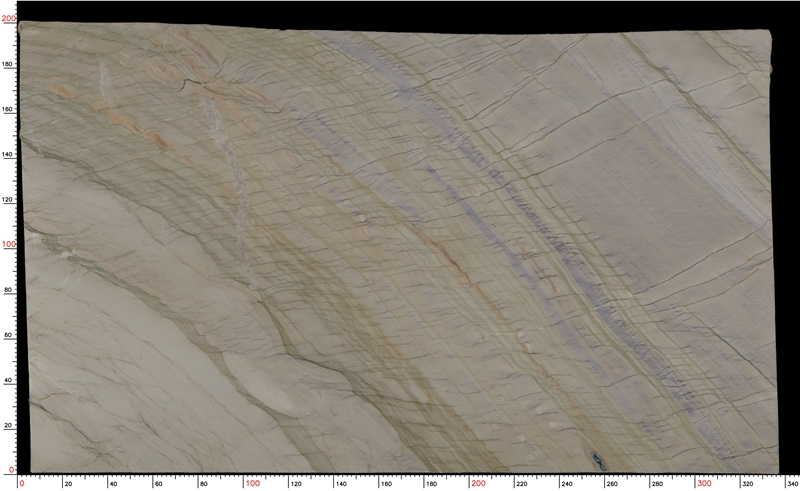This screenshot has height=491, width=800.
Task: Click the 80 label on horizontal ruler
Action: tap(204, 483)
